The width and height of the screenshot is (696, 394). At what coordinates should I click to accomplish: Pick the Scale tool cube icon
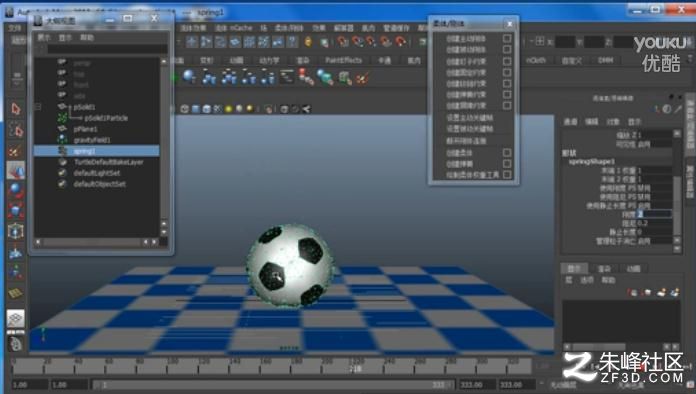coord(16,211)
